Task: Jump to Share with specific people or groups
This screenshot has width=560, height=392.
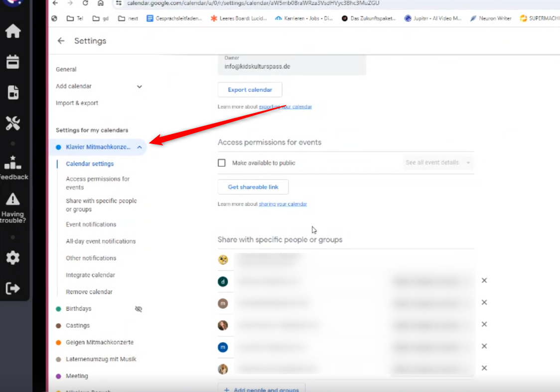Action: click(101, 205)
